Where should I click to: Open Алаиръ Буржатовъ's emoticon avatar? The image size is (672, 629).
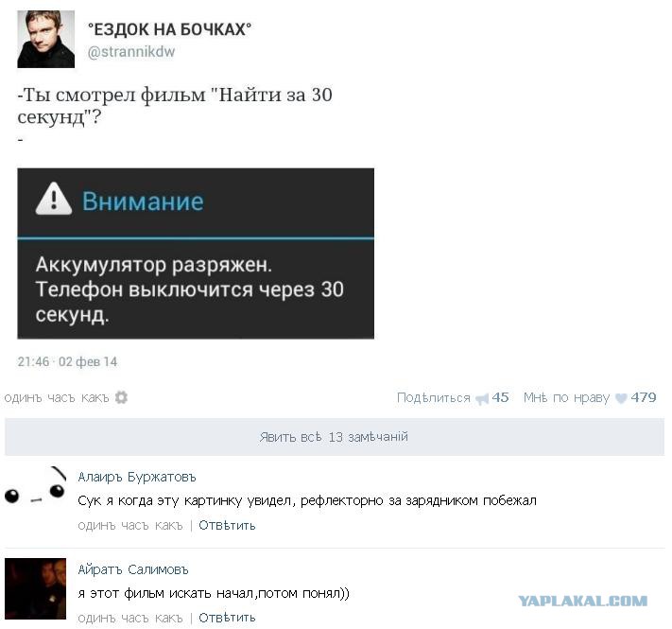point(36,487)
